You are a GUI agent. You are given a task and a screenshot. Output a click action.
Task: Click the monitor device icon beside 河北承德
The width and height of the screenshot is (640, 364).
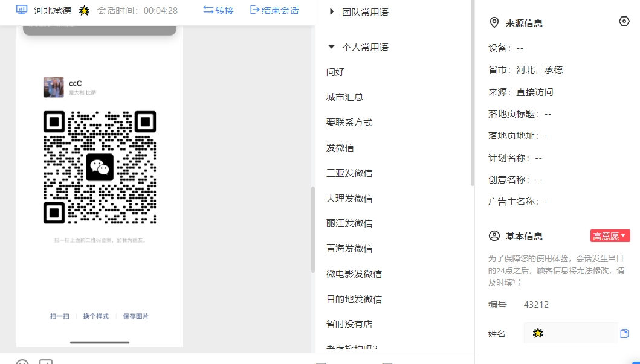click(x=22, y=10)
